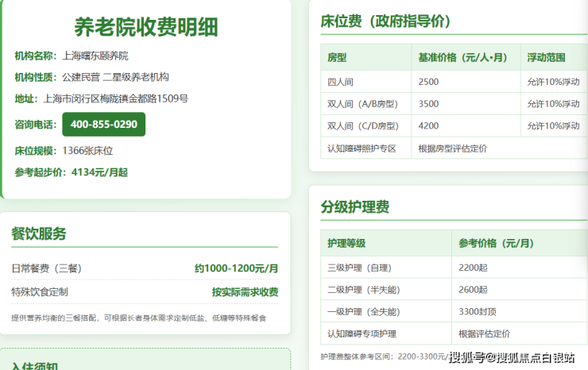Click the institution name 上海曙东颐养院

point(95,56)
